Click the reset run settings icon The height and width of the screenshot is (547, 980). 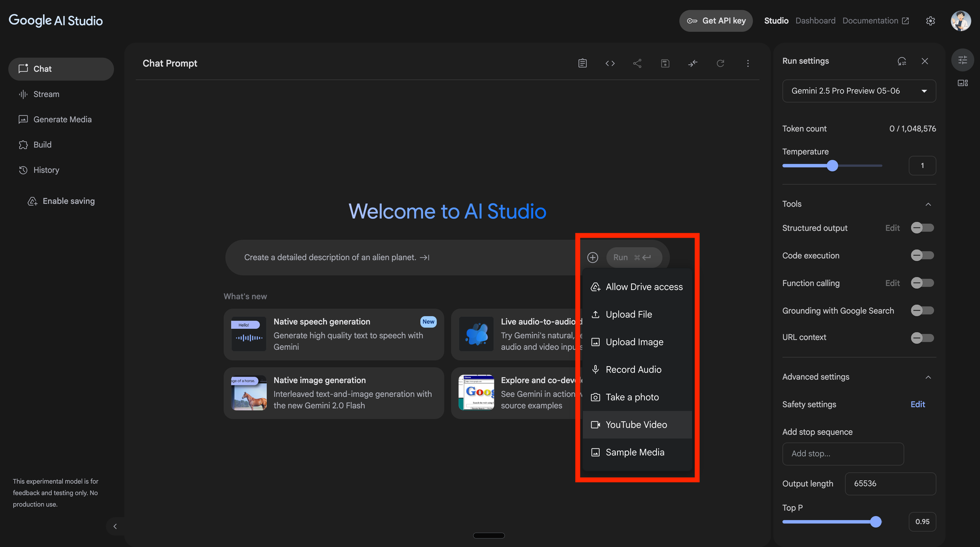(902, 61)
